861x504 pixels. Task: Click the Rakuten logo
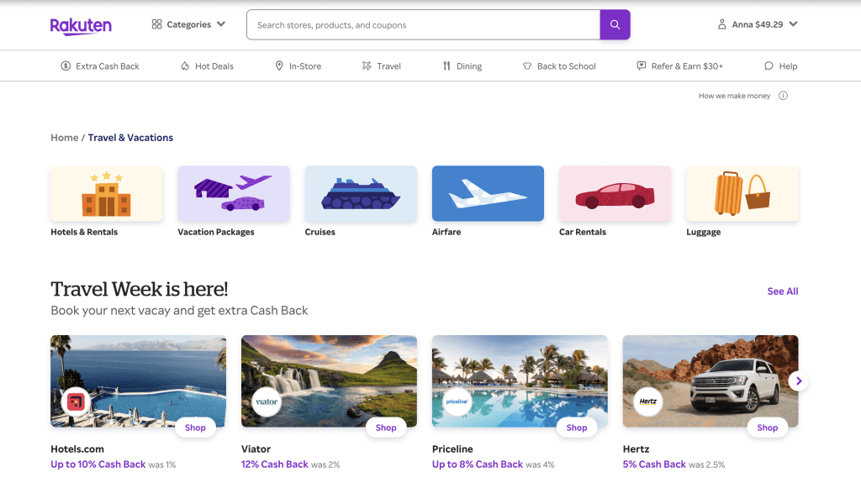[x=81, y=26]
